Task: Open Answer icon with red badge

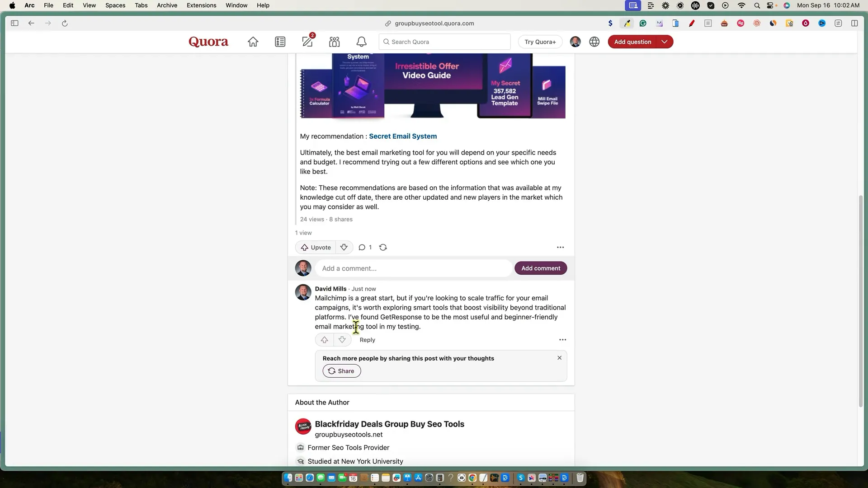Action: point(307,42)
